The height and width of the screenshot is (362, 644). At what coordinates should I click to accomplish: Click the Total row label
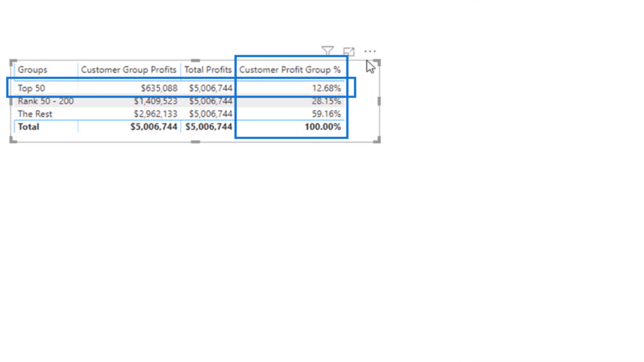[x=28, y=127]
